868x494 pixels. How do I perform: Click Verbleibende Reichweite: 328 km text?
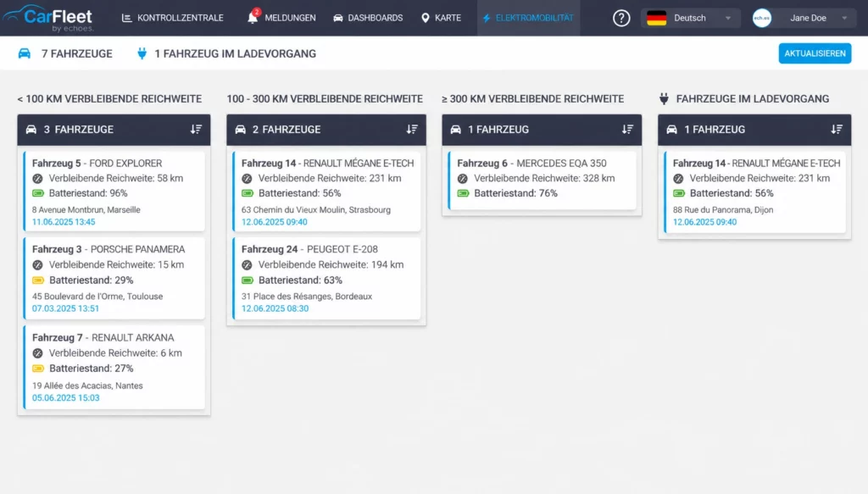pyautogui.click(x=544, y=178)
